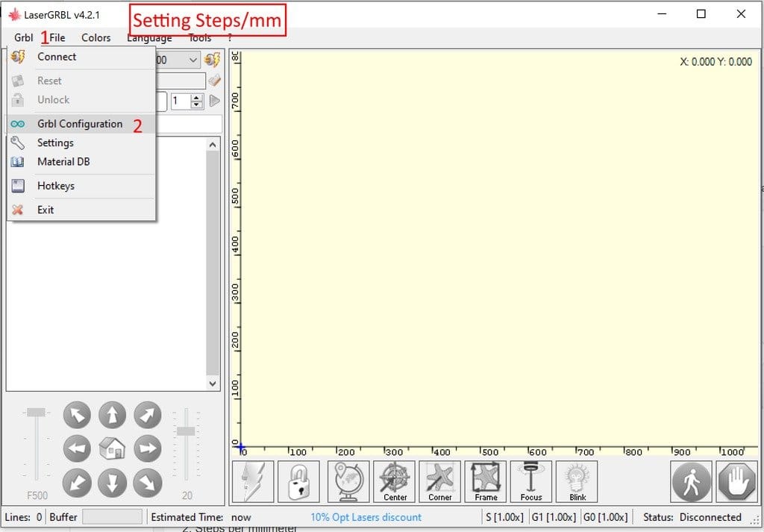Jog up with the north arrow

[x=113, y=415]
